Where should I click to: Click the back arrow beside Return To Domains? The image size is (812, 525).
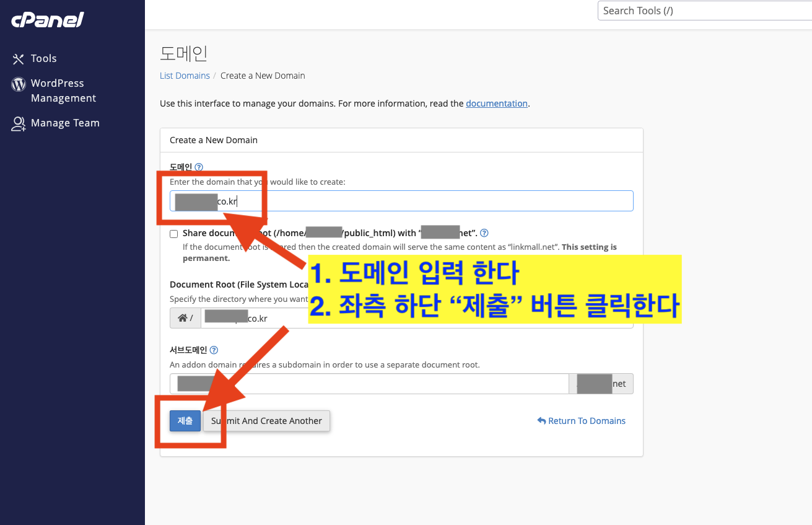(x=543, y=420)
